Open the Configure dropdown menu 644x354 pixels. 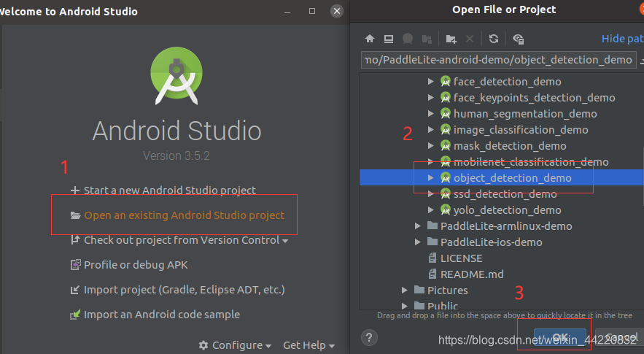pyautogui.click(x=235, y=345)
